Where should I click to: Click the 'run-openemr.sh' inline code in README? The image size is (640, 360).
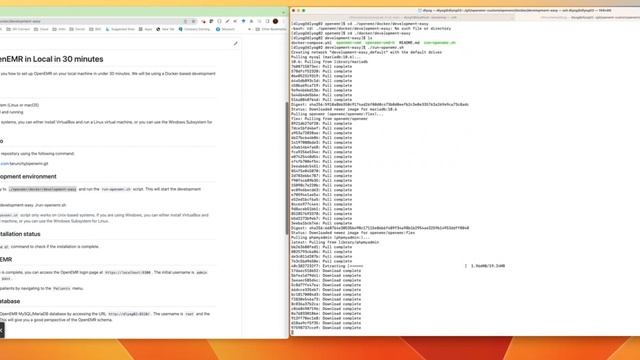[116, 189]
